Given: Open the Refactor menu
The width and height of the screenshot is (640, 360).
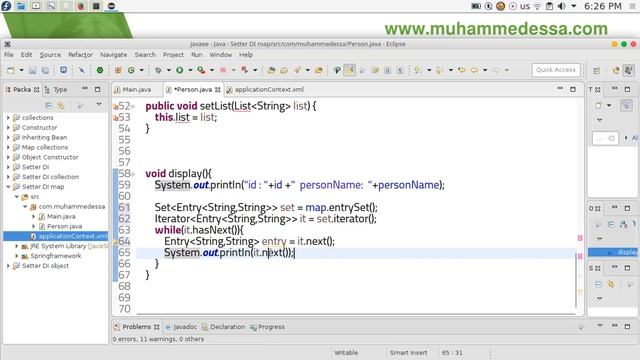Looking at the screenshot, I should [x=80, y=55].
